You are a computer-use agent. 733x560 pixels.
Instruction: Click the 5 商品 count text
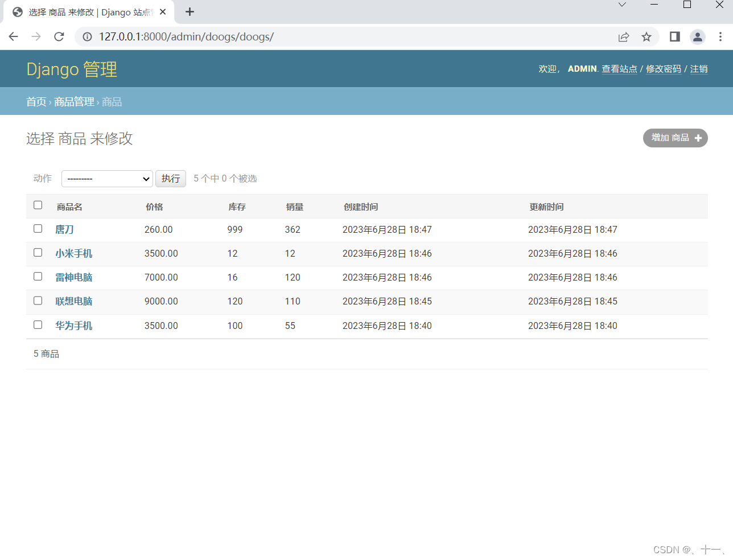coord(46,354)
